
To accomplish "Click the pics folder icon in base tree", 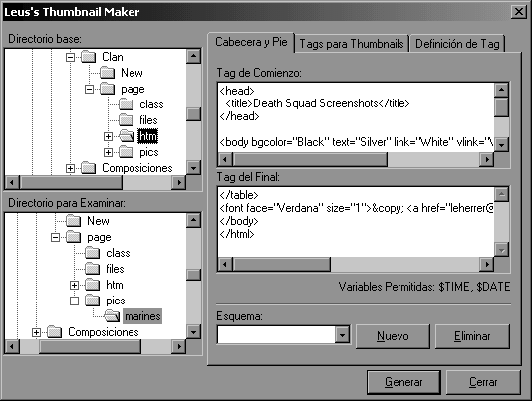I will click(x=127, y=152).
